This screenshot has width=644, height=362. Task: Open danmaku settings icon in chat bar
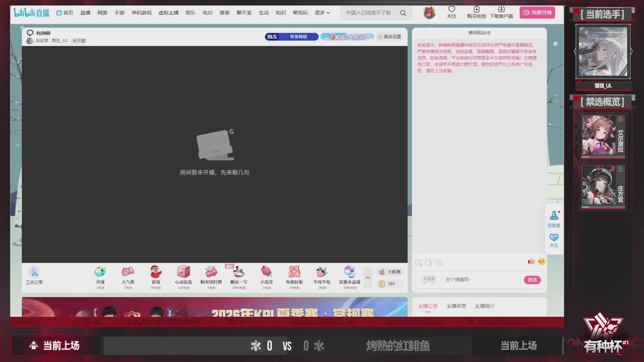tap(419, 263)
